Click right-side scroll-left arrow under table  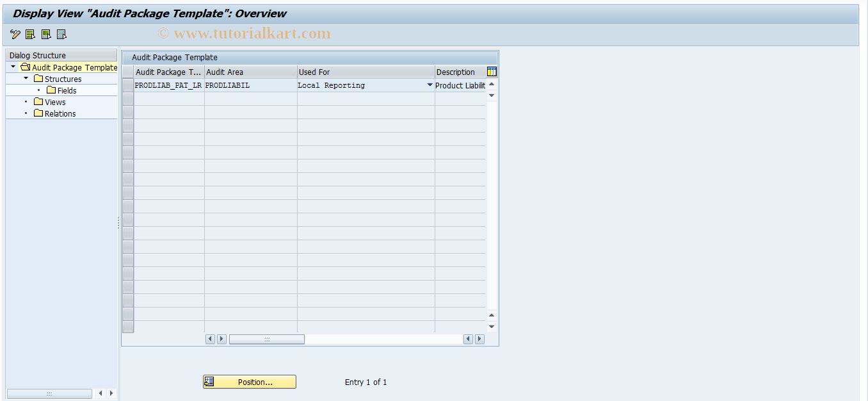point(468,339)
